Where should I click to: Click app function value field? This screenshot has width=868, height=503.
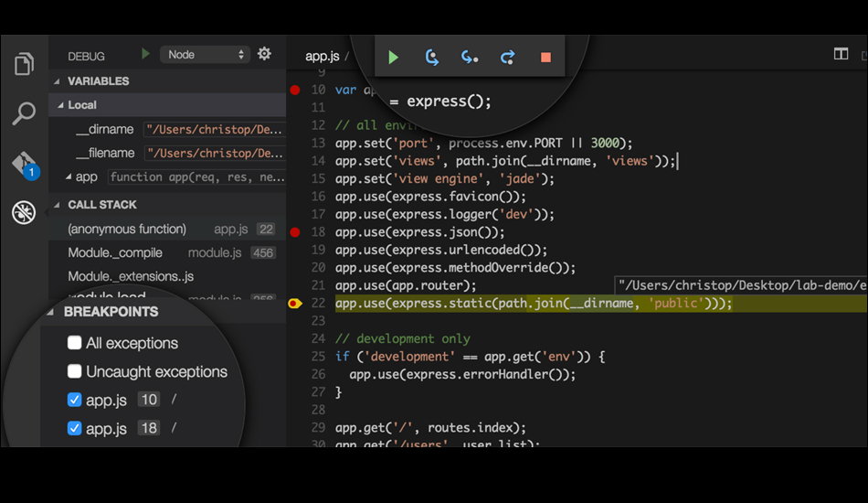pyautogui.click(x=196, y=177)
